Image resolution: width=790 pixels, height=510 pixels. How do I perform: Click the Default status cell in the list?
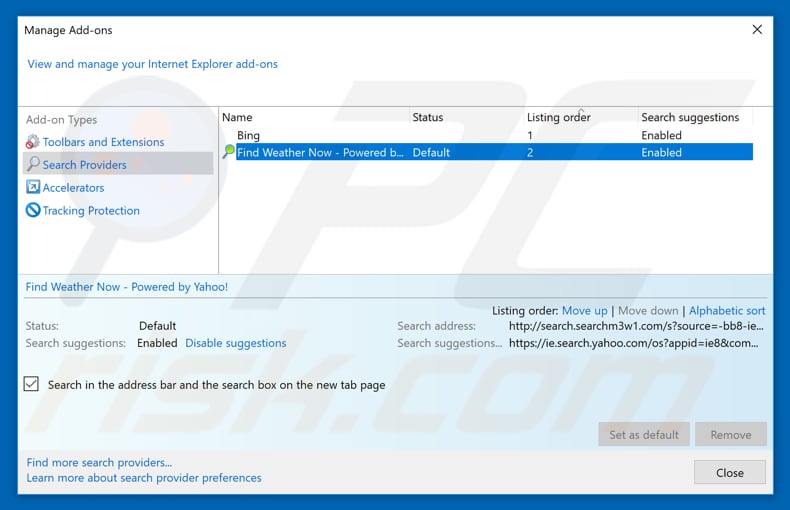[431, 152]
